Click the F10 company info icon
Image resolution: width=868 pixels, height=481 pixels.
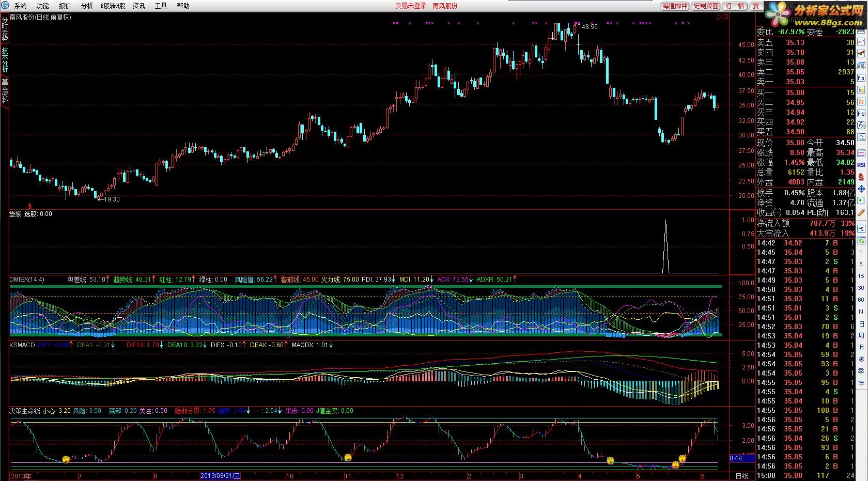(x=861, y=77)
